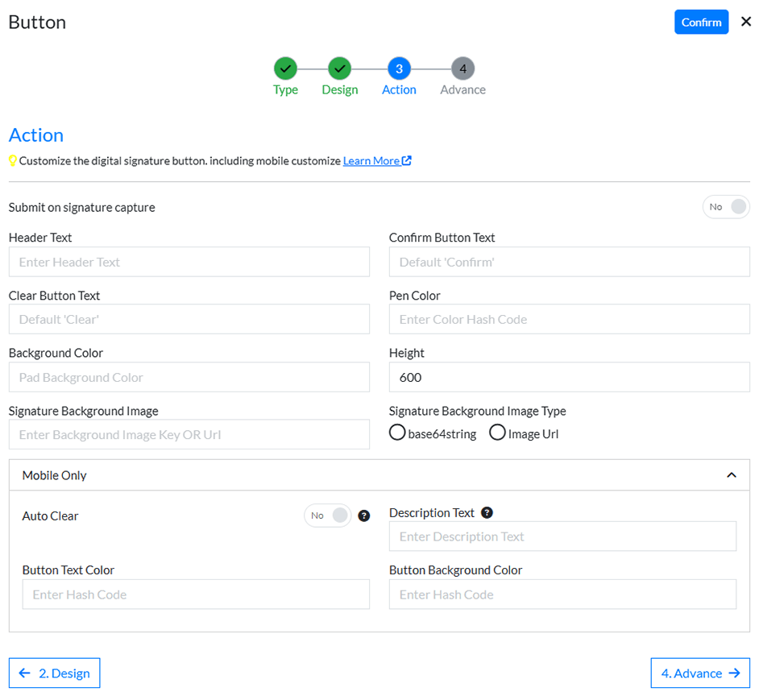759x700 pixels.
Task: Click the green checkmark icon on Type step
Action: 284,69
